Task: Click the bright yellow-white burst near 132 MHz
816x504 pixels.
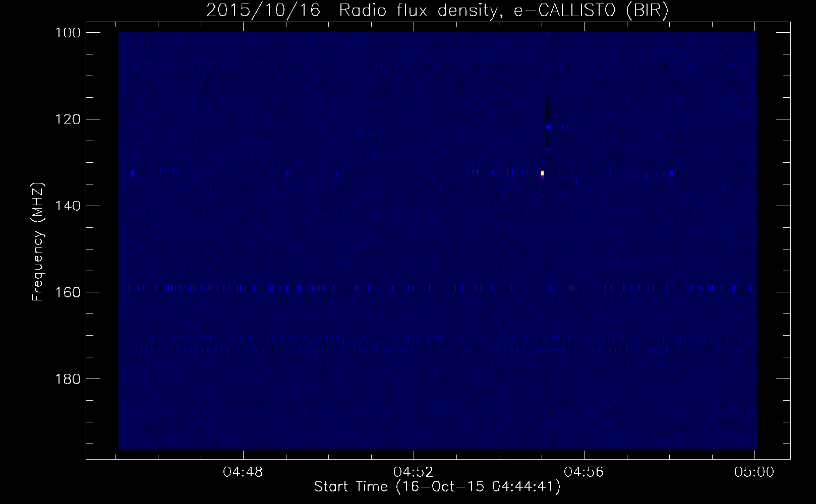Action: point(543,173)
